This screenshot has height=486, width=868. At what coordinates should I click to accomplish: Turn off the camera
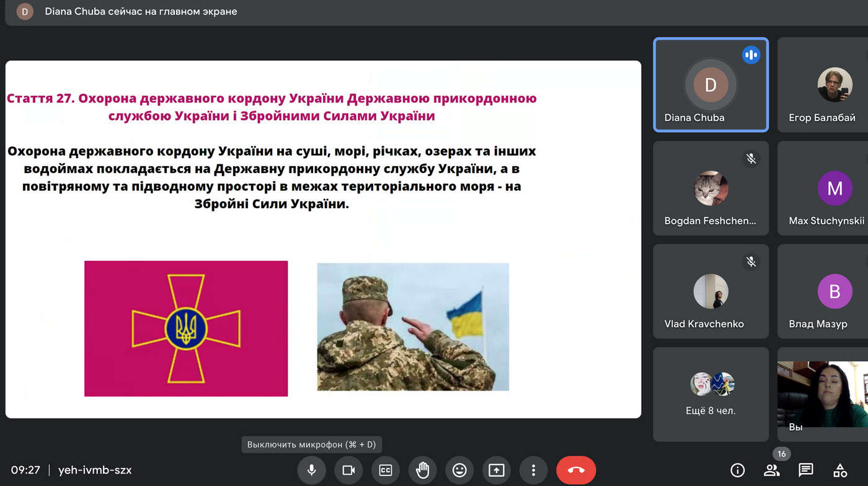(348, 471)
